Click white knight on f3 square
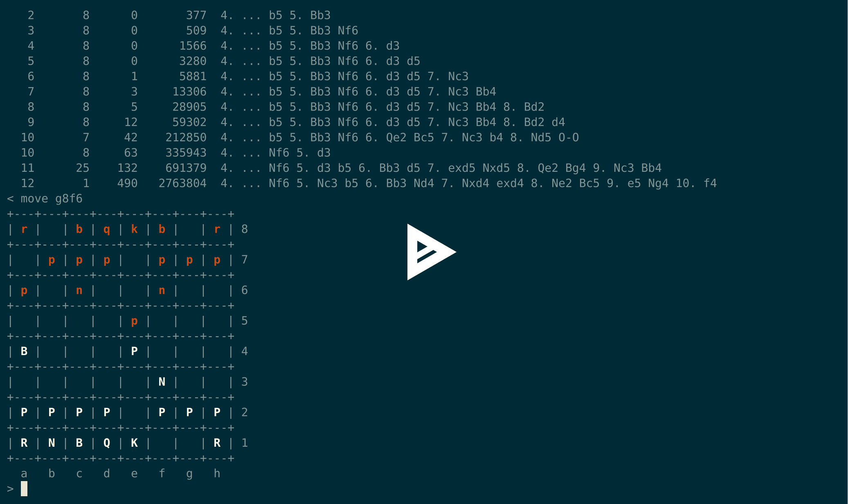The height and width of the screenshot is (504, 848). click(x=161, y=381)
